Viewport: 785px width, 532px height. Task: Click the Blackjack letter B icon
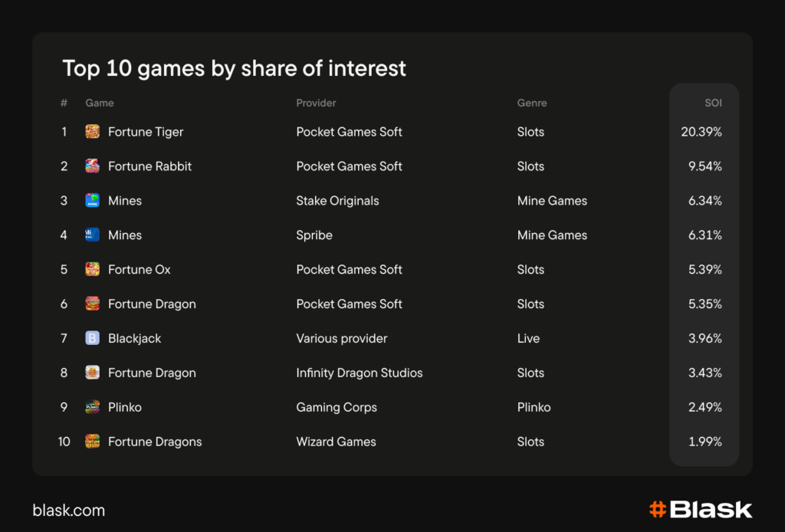tap(92, 338)
